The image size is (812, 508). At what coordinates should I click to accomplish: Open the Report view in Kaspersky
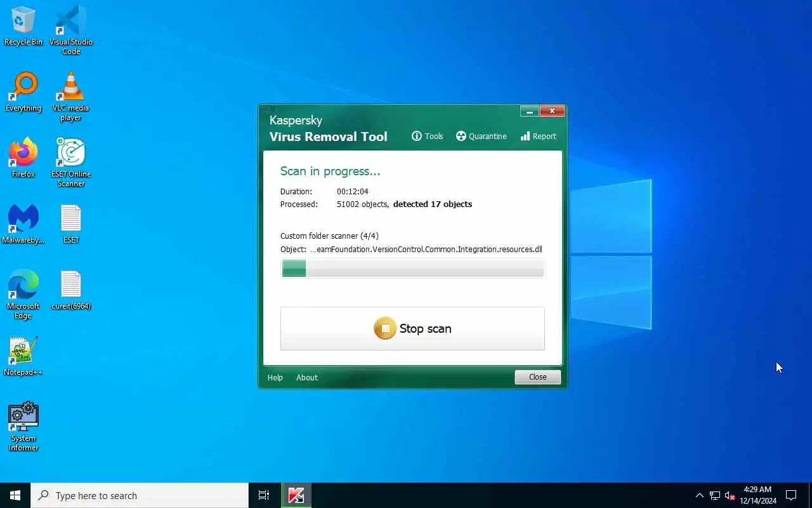(538, 136)
